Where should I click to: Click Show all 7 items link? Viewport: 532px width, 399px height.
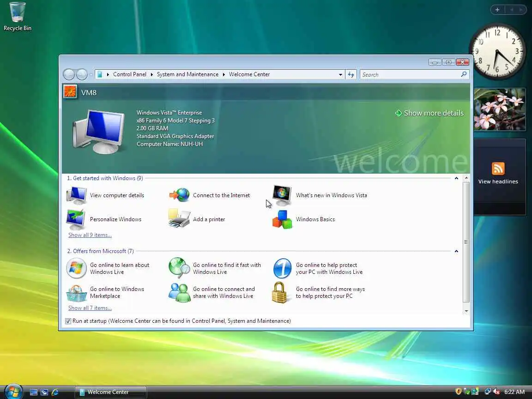click(90, 308)
